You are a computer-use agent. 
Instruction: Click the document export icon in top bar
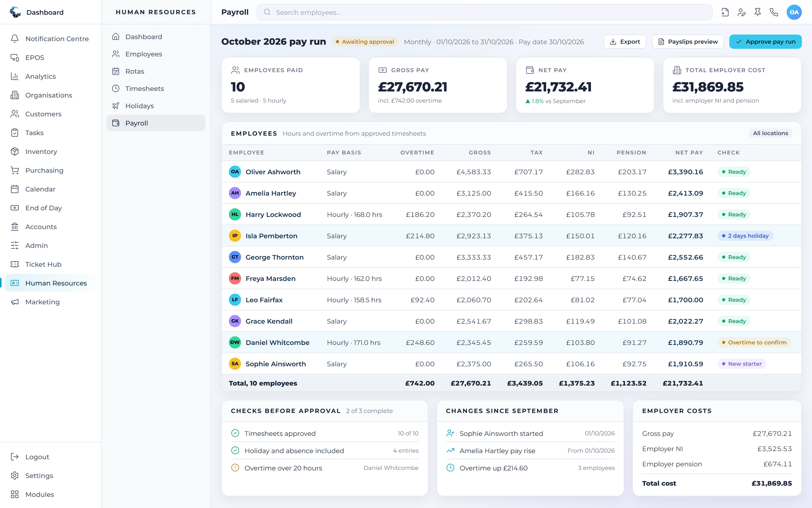[x=725, y=12]
